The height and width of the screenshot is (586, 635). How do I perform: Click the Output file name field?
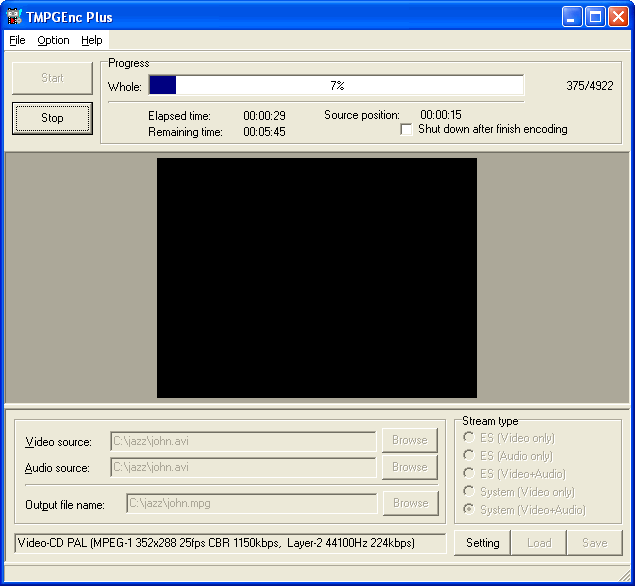tap(251, 503)
